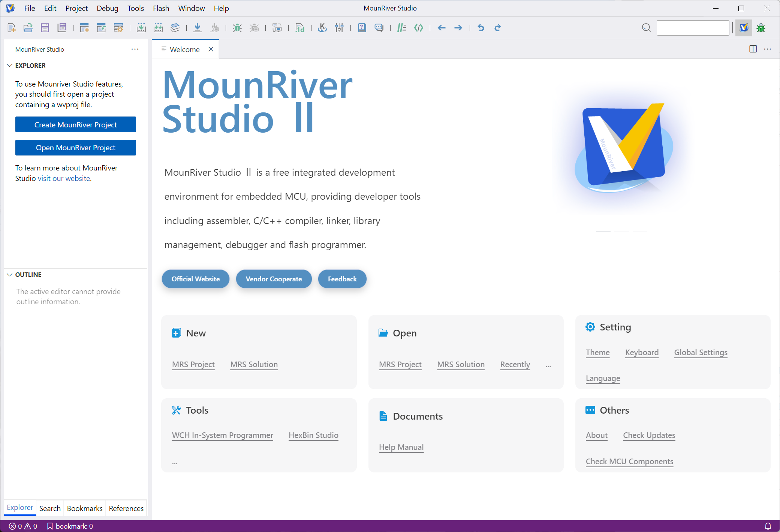Open the Global Settings link
780x532 pixels.
[x=701, y=353]
